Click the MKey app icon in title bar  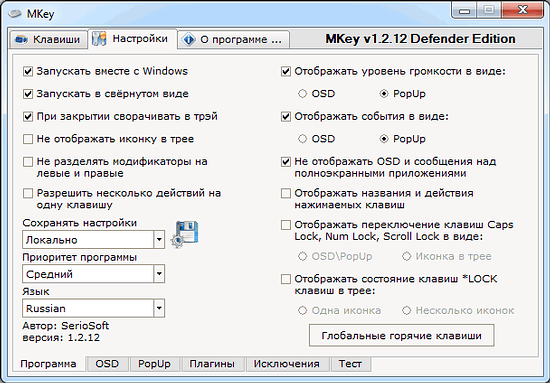(15, 14)
